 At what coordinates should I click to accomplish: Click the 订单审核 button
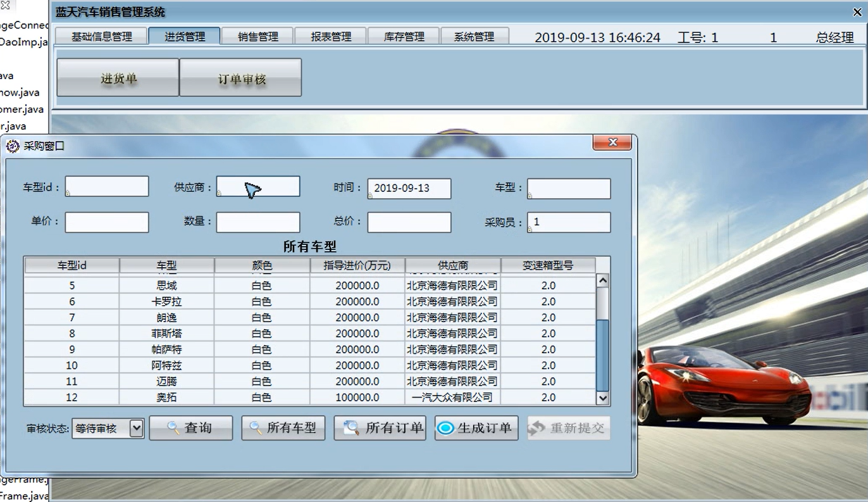tap(240, 77)
